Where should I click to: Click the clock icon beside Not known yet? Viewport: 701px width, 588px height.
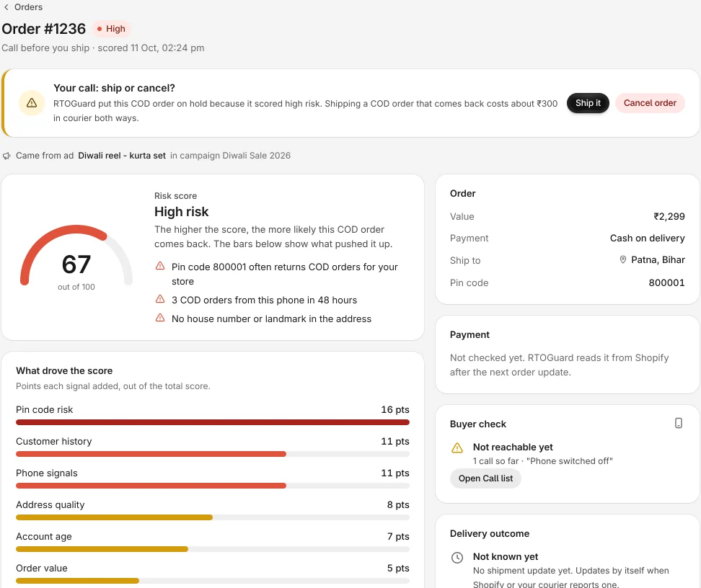pos(457,558)
